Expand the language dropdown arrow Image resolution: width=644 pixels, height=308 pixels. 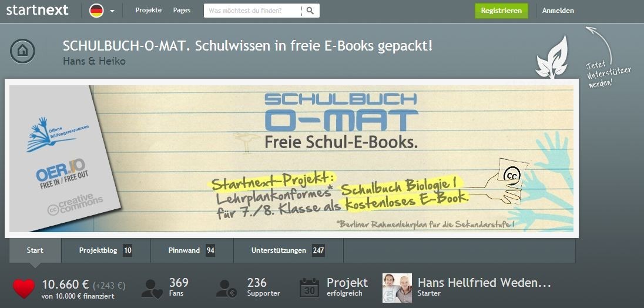point(112,11)
